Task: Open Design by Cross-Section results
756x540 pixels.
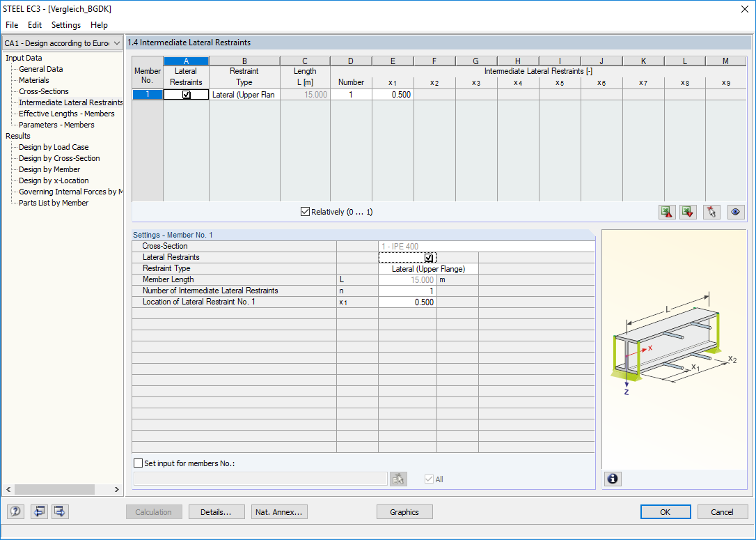Action: pyautogui.click(x=59, y=158)
